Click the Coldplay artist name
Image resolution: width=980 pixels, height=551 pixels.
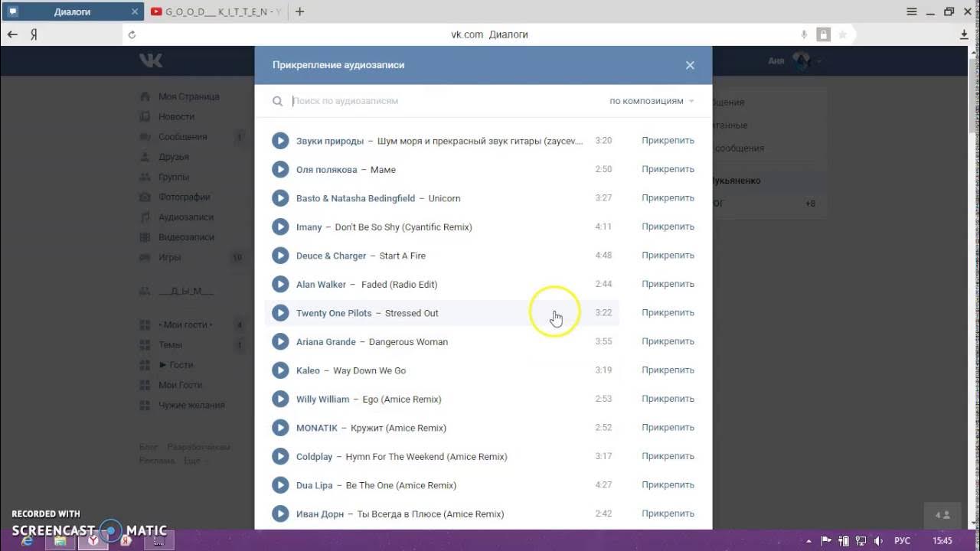314,457
